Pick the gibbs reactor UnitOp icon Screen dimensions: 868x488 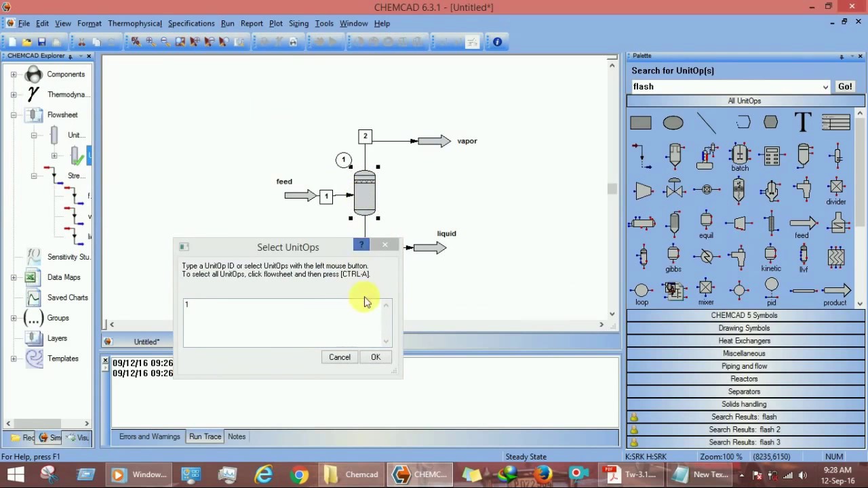click(673, 259)
